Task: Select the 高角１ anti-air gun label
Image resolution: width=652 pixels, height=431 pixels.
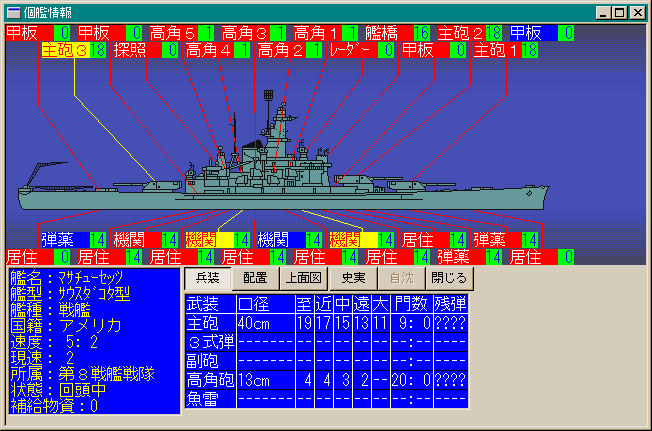Action: pos(315,33)
